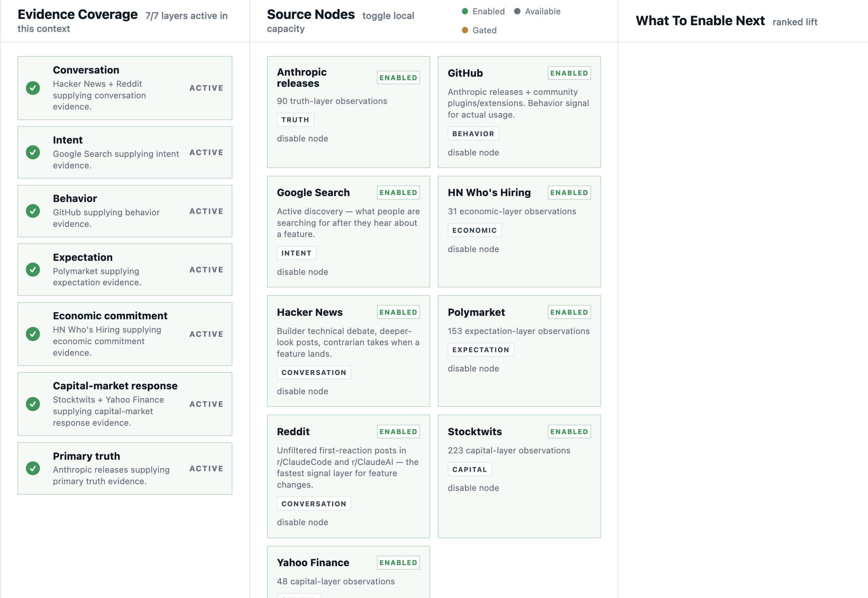
Task: Disable the Stocktwits node
Action: tap(473, 488)
